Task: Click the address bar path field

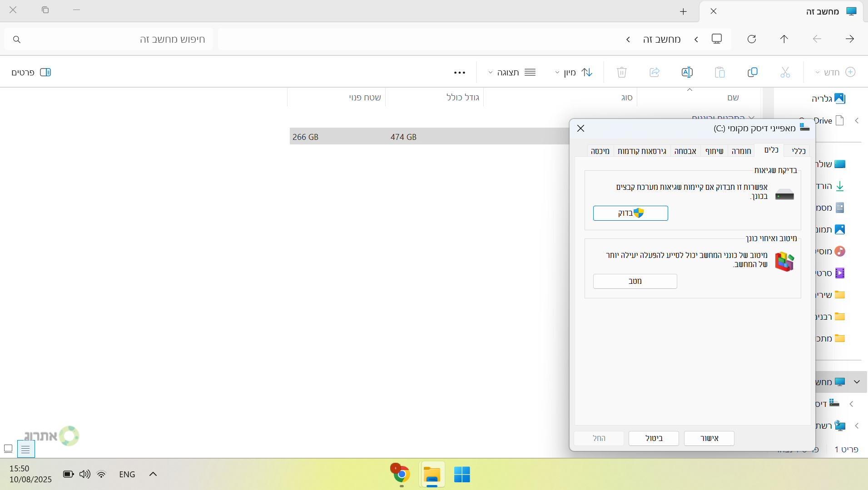Action: (475, 39)
